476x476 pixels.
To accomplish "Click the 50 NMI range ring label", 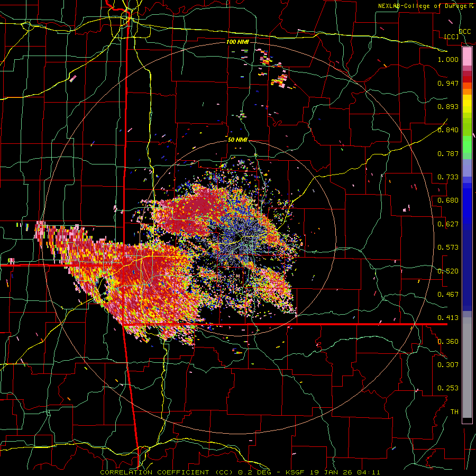I will click(237, 140).
